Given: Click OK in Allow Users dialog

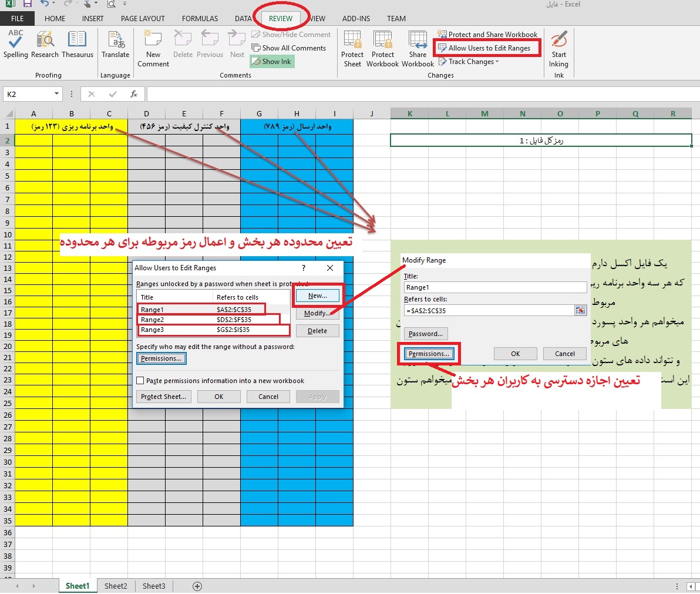Looking at the screenshot, I should [218, 397].
